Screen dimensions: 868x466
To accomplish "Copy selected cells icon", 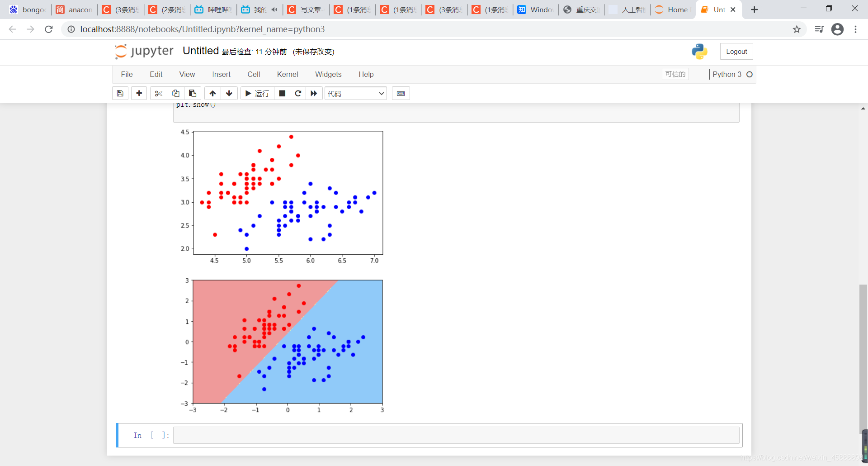I will [x=175, y=93].
